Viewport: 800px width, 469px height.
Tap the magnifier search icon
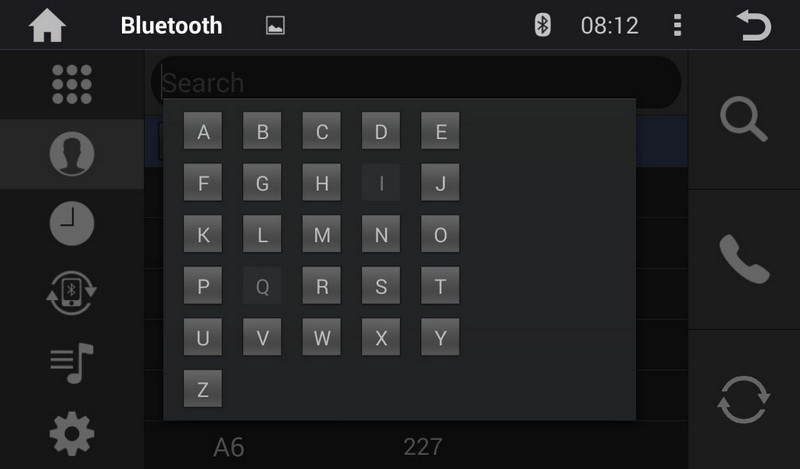[x=743, y=119]
